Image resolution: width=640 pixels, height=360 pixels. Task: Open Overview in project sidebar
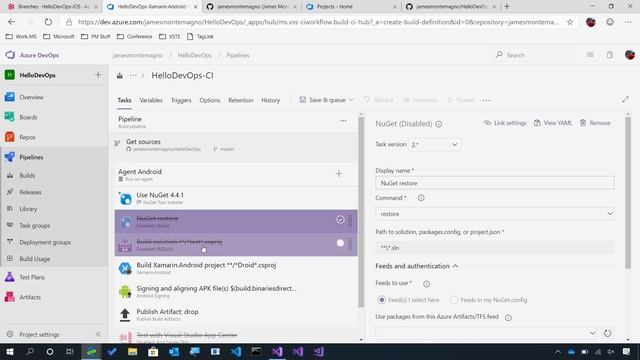click(31, 97)
